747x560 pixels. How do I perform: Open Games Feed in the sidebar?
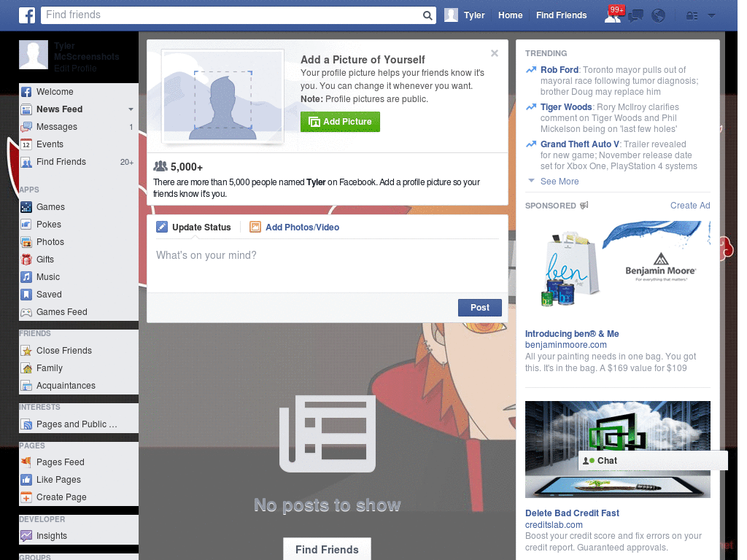79,312
